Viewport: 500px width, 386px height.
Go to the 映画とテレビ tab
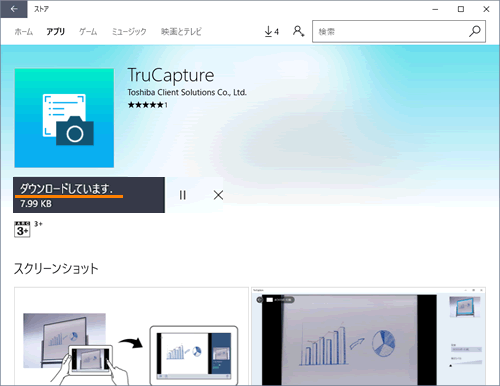pos(181,32)
